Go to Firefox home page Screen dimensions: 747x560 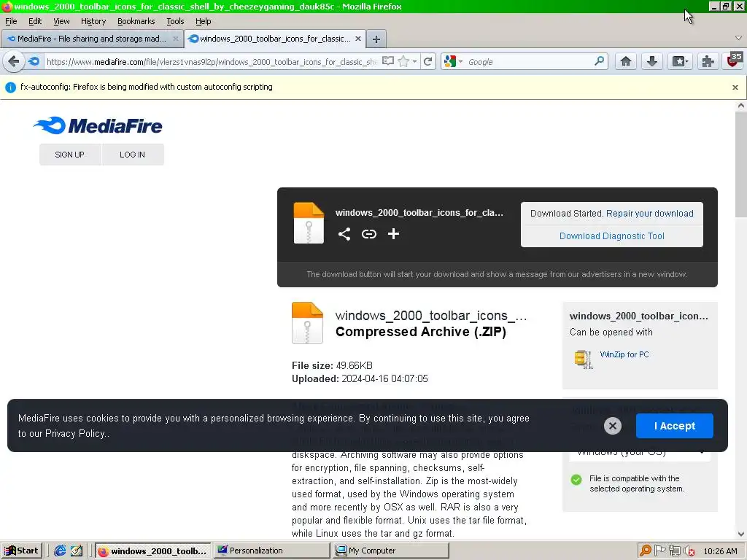click(x=625, y=61)
